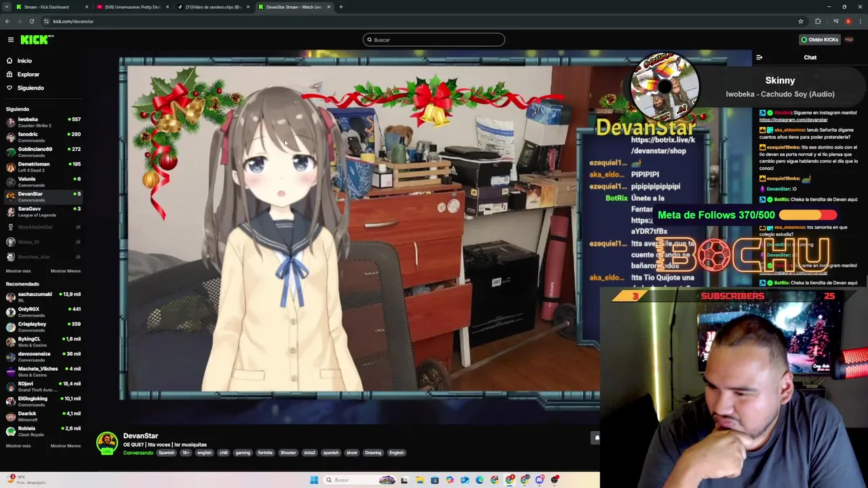Select the 18+ tag
868x488 pixels.
pos(185,453)
